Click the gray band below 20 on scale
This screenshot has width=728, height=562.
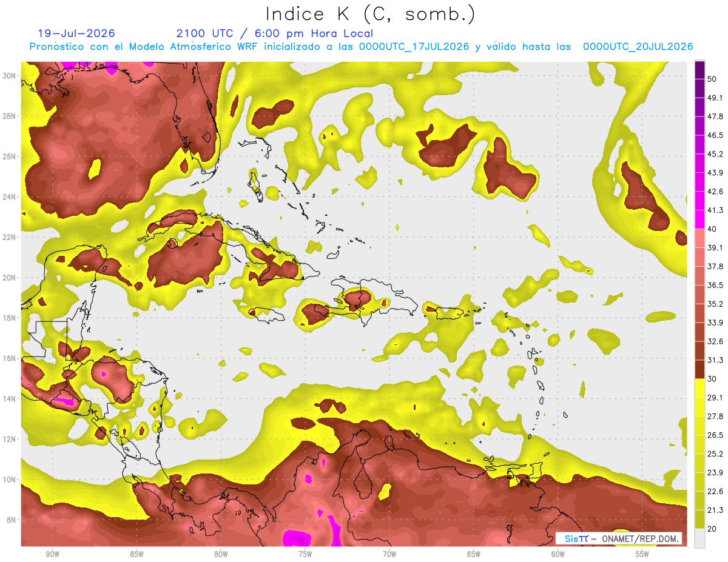tap(699, 538)
